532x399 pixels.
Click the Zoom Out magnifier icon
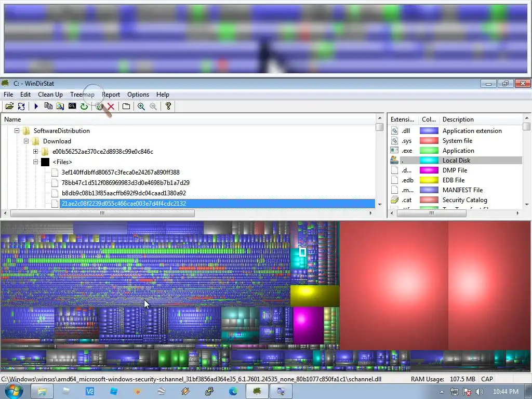153,106
